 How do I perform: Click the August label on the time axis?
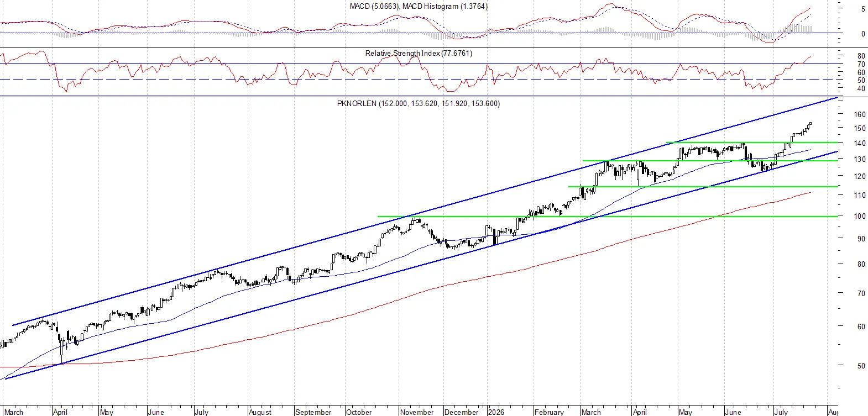click(260, 412)
